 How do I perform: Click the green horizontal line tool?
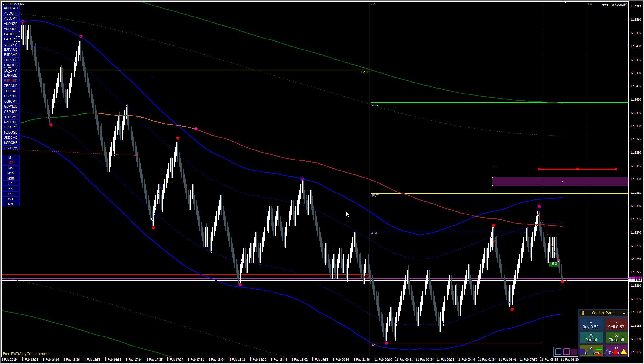click(x=599, y=349)
